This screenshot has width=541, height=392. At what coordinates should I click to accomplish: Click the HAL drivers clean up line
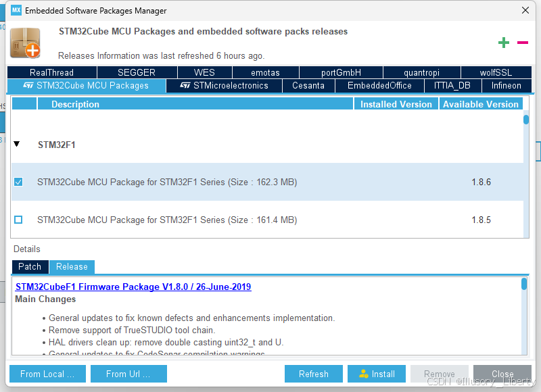166,343
